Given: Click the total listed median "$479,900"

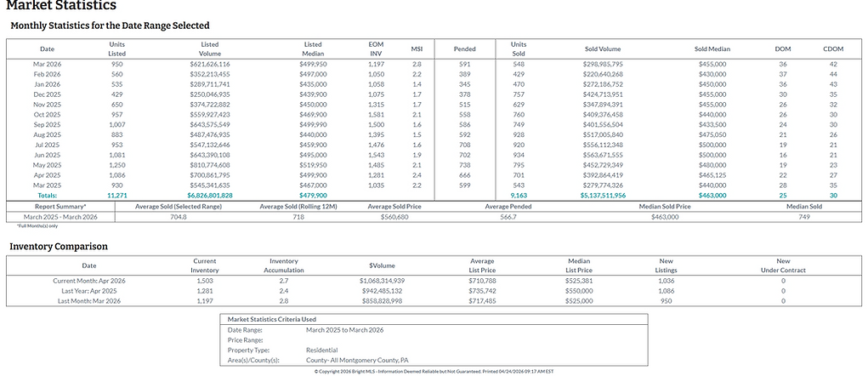Looking at the screenshot, I should click(314, 196).
